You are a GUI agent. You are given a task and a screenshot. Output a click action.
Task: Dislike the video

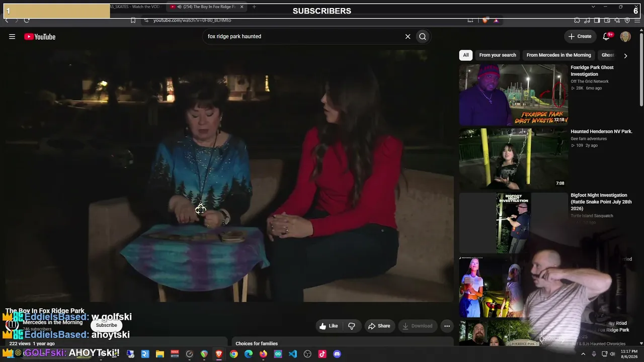[x=352, y=326]
